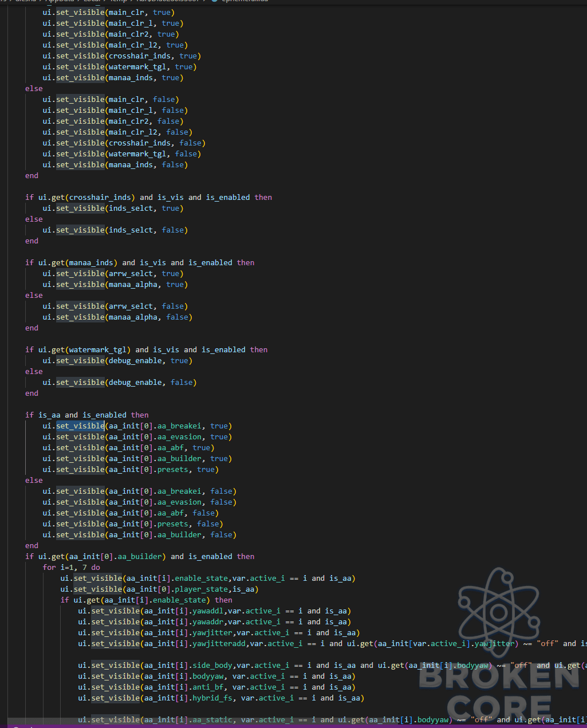Click the line 'ui.set_visible(crosshair_inds, true)'
The height and width of the screenshot is (728, 587).
[122, 56]
